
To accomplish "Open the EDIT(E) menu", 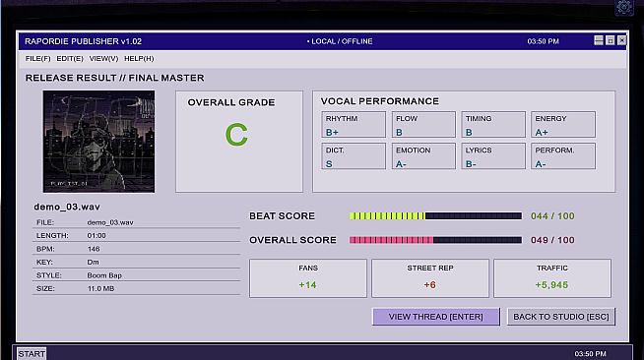I will pos(70,59).
